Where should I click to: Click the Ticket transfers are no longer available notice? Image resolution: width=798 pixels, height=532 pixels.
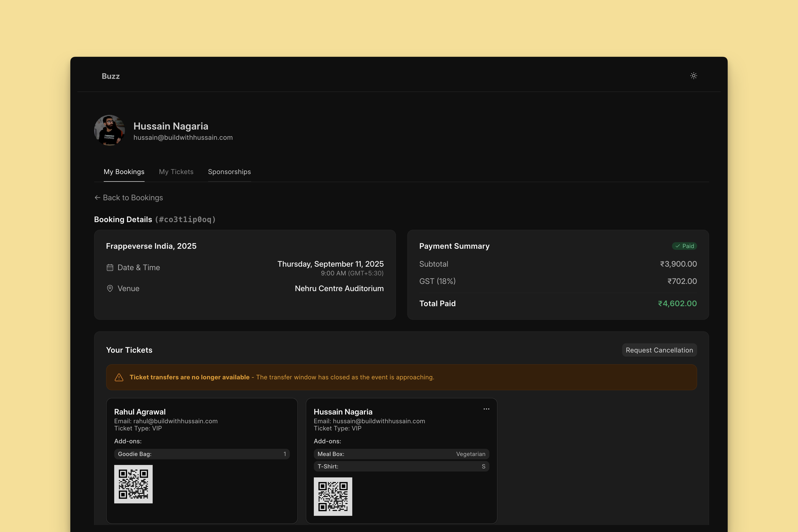coord(401,377)
